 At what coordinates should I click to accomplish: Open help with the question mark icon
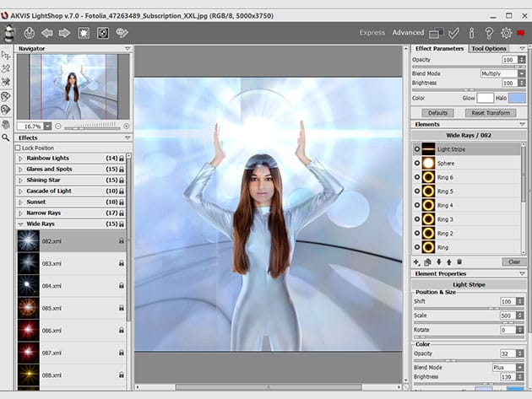tap(488, 33)
